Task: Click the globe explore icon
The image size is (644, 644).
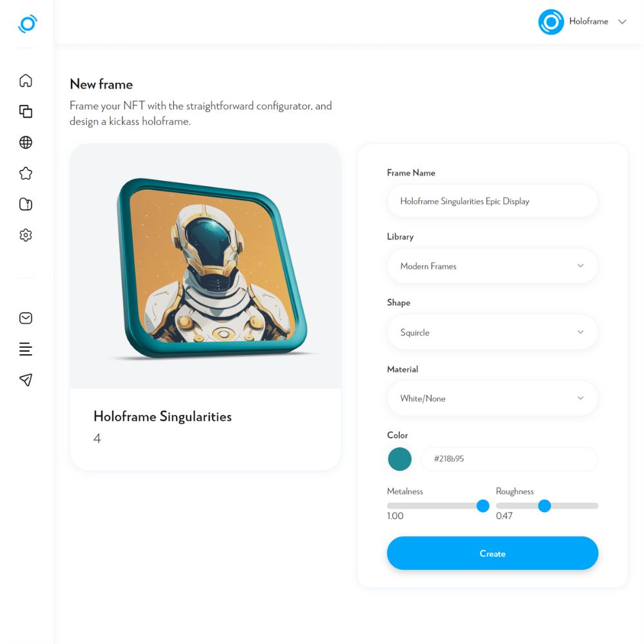Action: click(x=26, y=142)
